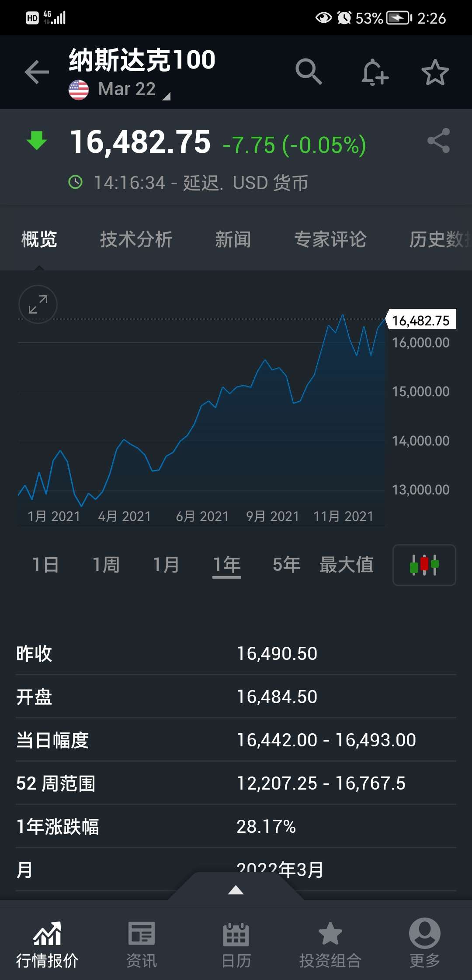Tap the 开盘 value 16,484.50
The height and width of the screenshot is (980, 472).
pos(277,697)
